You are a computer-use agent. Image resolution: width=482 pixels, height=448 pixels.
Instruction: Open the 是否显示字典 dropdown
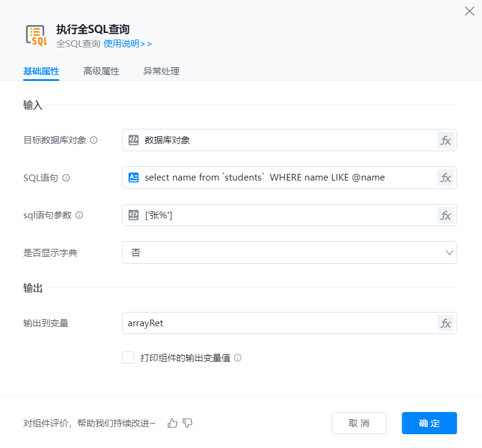coord(289,252)
